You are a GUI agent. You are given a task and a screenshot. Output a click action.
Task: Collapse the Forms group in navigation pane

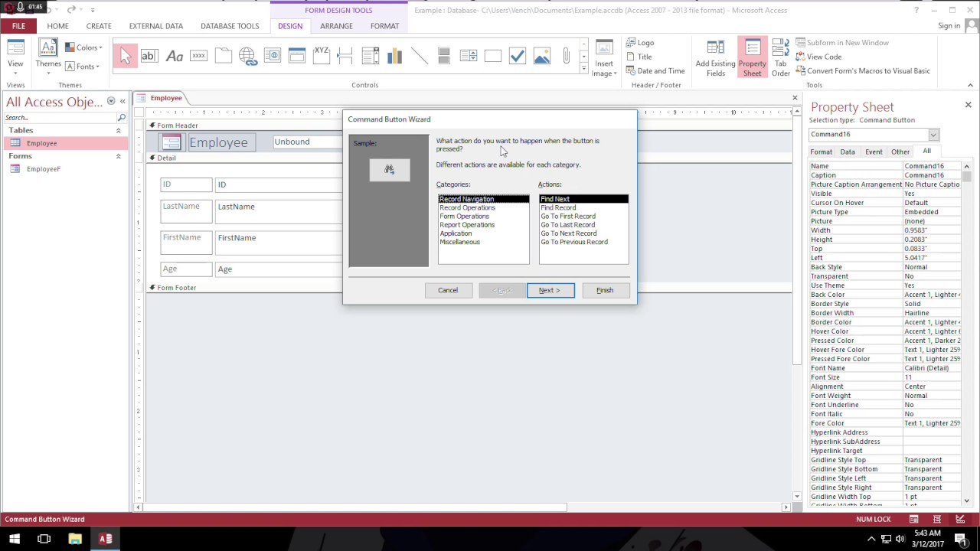point(118,157)
